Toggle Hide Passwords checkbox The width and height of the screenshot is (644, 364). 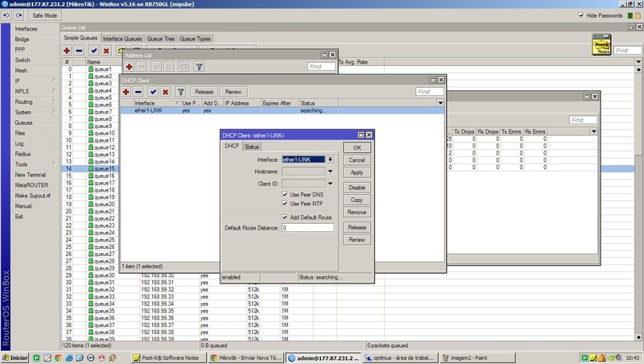click(x=582, y=15)
